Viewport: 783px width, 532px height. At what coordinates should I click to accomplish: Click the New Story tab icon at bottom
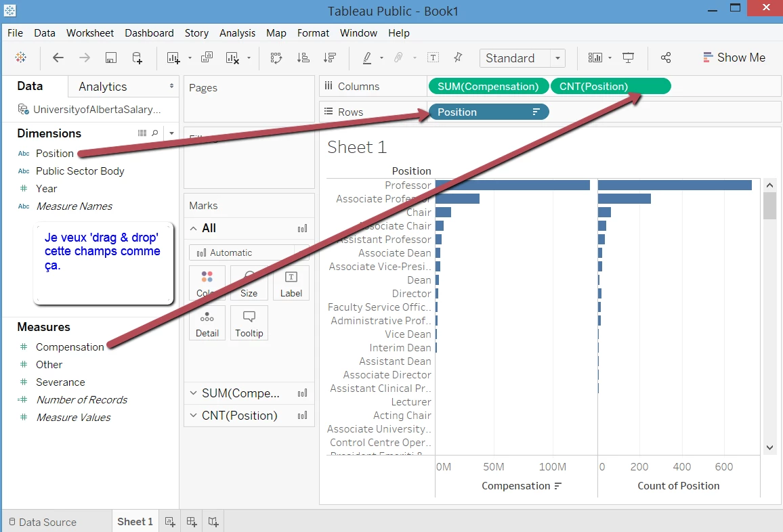pyautogui.click(x=213, y=522)
